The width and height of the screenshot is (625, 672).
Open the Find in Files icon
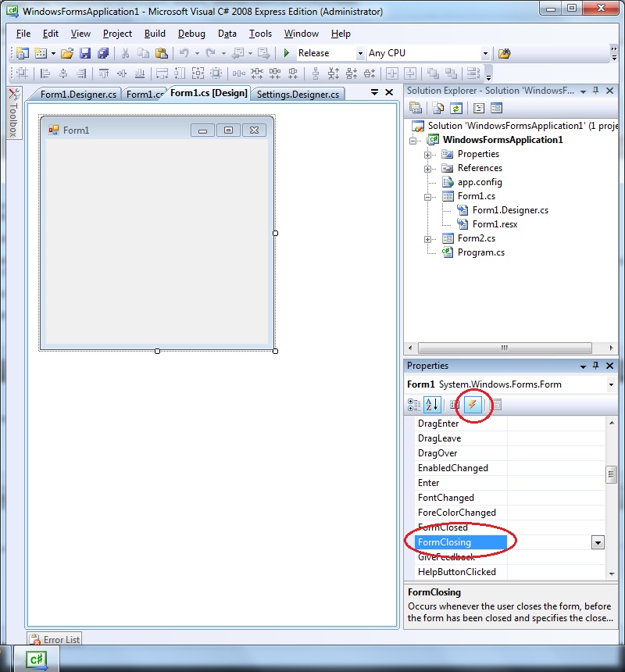click(504, 54)
